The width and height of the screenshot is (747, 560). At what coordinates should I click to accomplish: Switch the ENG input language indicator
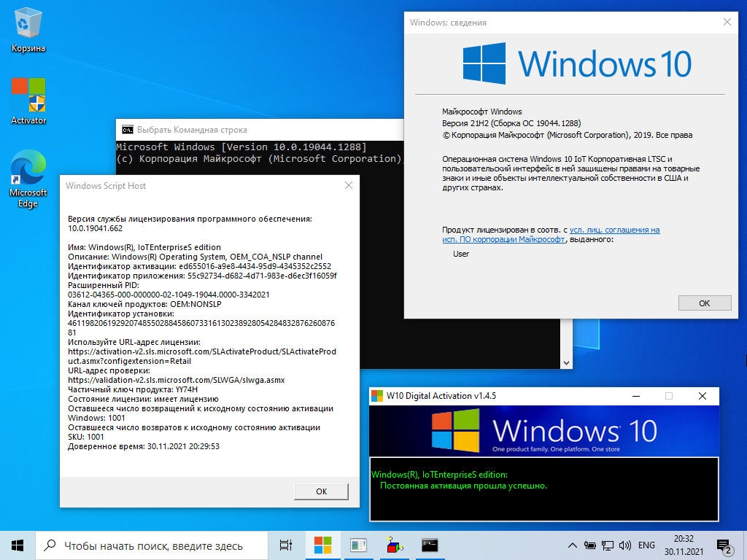point(646,545)
